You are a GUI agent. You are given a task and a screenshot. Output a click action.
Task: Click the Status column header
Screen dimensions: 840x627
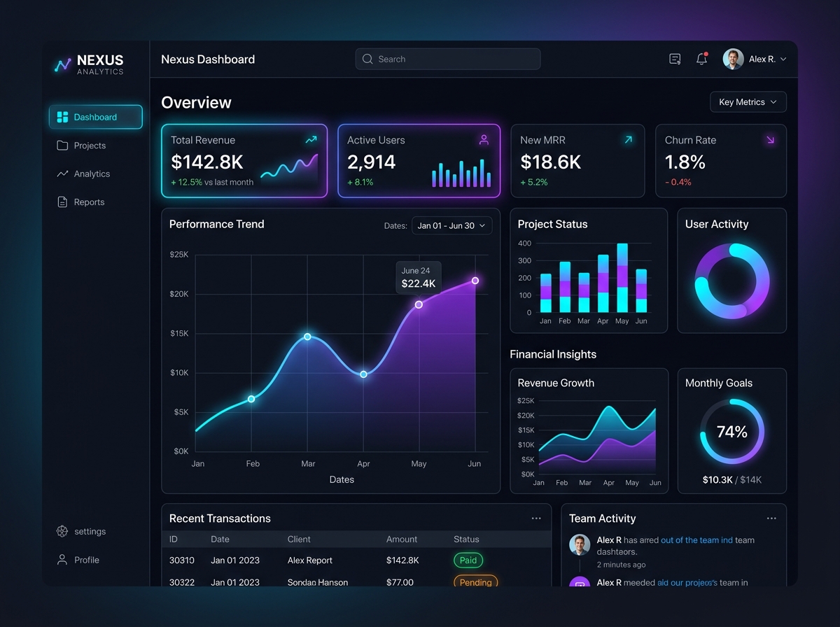coord(466,540)
